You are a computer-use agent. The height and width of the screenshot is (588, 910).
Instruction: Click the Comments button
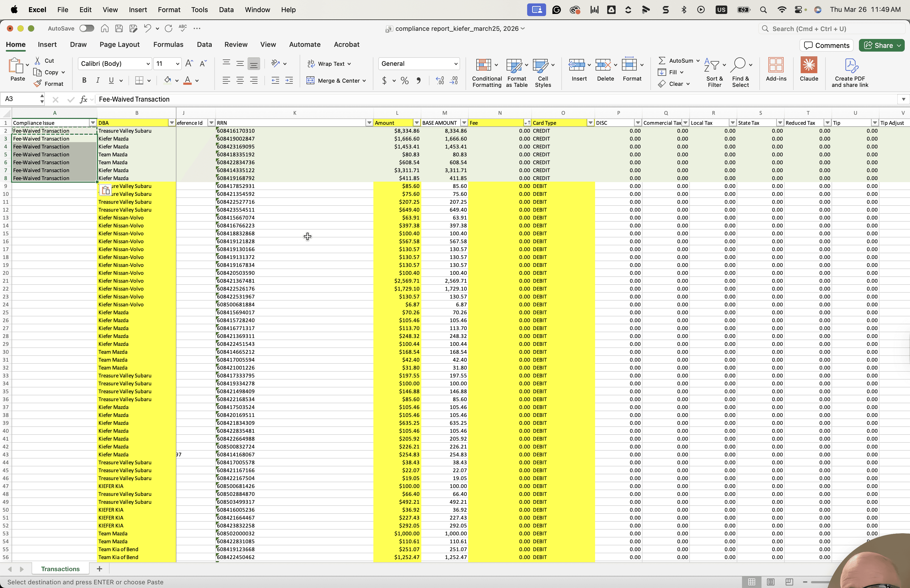pyautogui.click(x=826, y=46)
